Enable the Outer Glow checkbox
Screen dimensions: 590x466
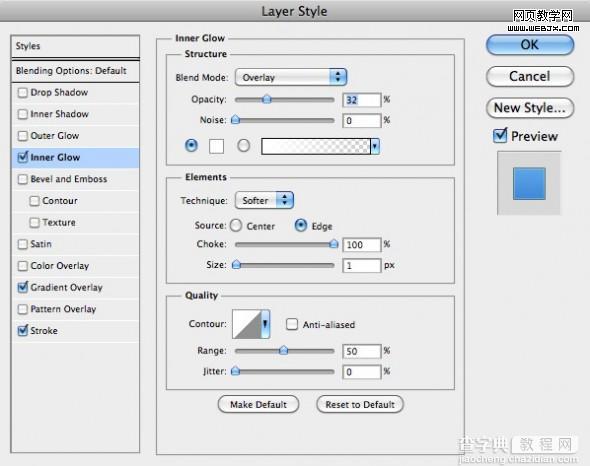(x=23, y=136)
